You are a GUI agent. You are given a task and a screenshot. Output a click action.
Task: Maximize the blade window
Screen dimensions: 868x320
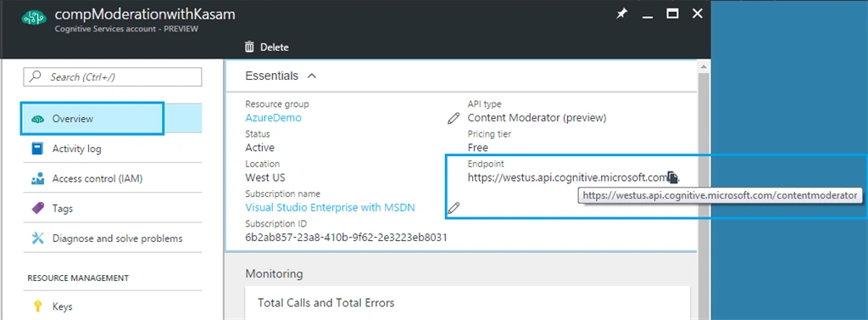pos(672,14)
